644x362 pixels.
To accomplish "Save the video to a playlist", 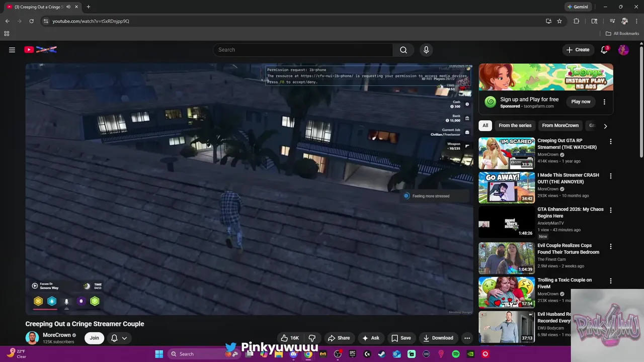I will tap(401, 338).
